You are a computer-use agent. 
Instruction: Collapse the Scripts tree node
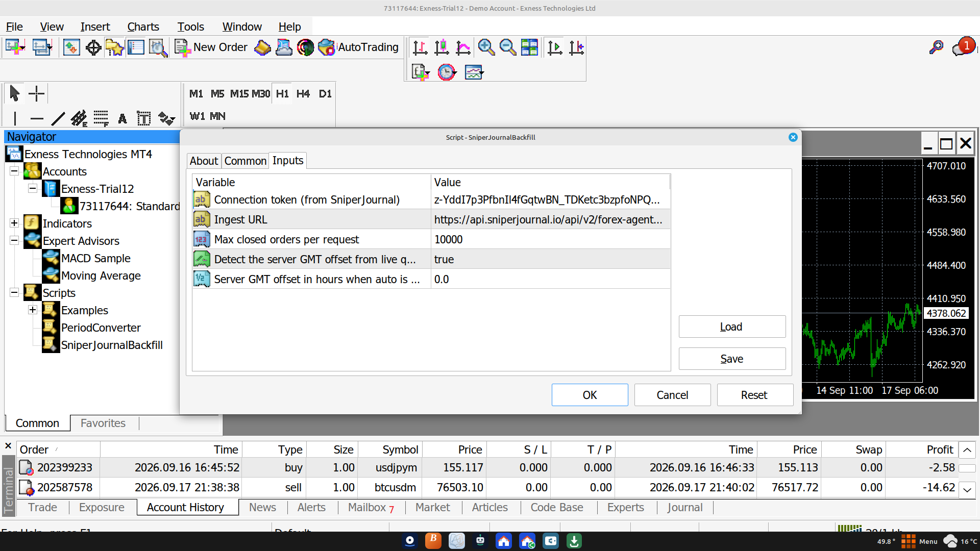(14, 292)
